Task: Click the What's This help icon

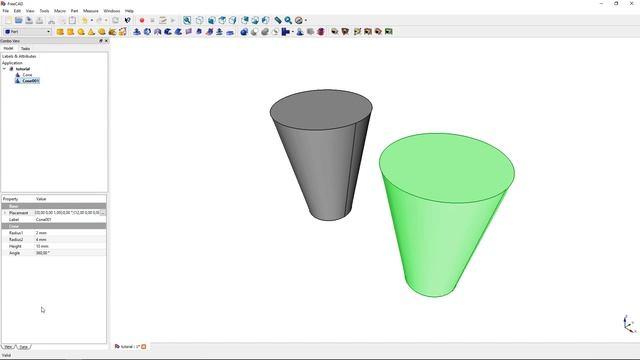Action: [128, 20]
